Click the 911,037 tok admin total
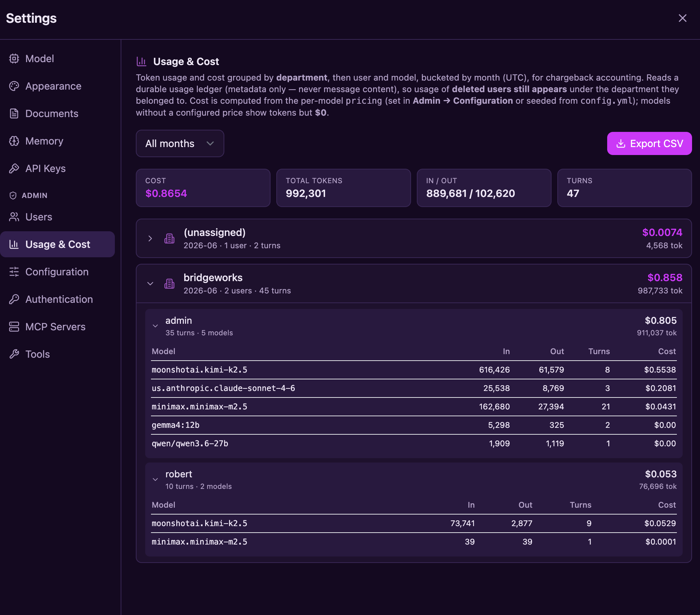This screenshot has height=615, width=700. [x=657, y=333]
